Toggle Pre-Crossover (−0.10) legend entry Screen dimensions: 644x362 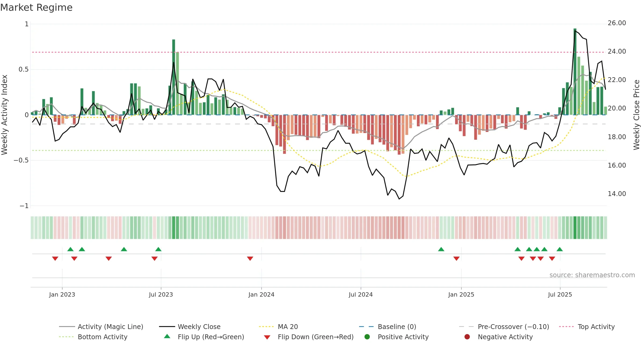coord(504,327)
